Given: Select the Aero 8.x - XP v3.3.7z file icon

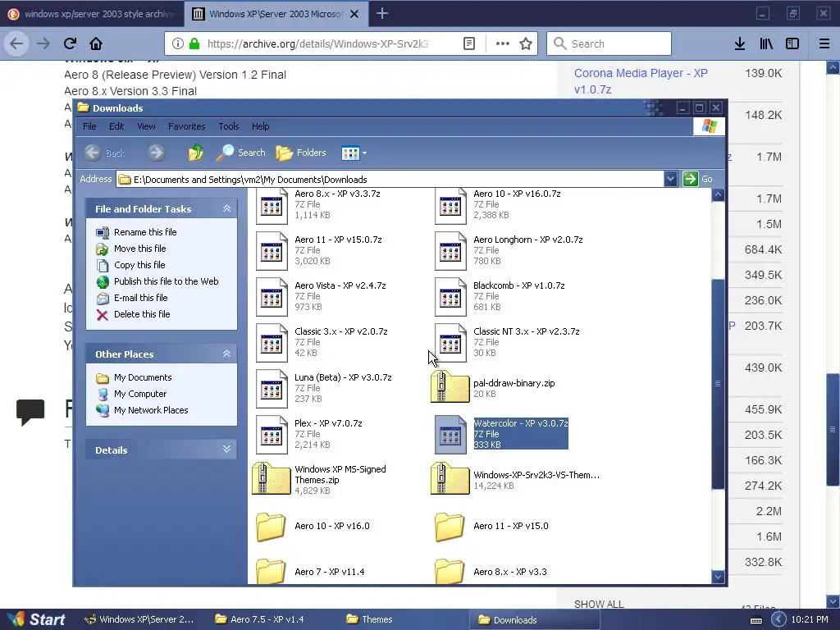Looking at the screenshot, I should 272,206.
